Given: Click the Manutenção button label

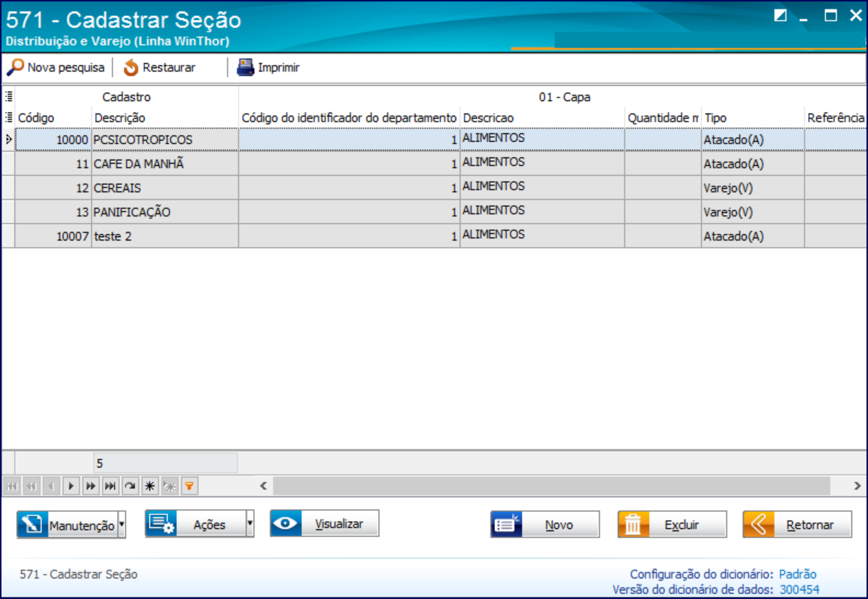Looking at the screenshot, I should [82, 525].
